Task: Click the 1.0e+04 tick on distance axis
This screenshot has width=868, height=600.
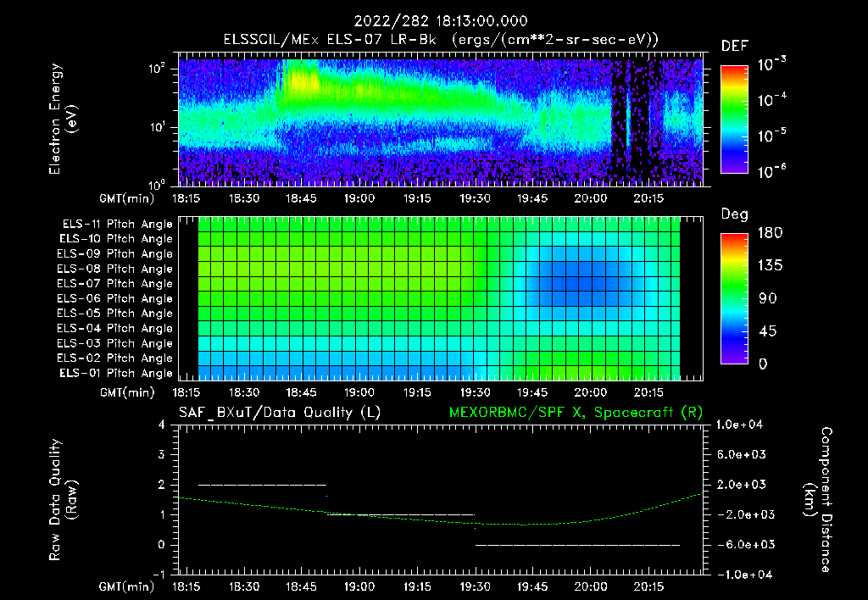Action: coord(739,425)
